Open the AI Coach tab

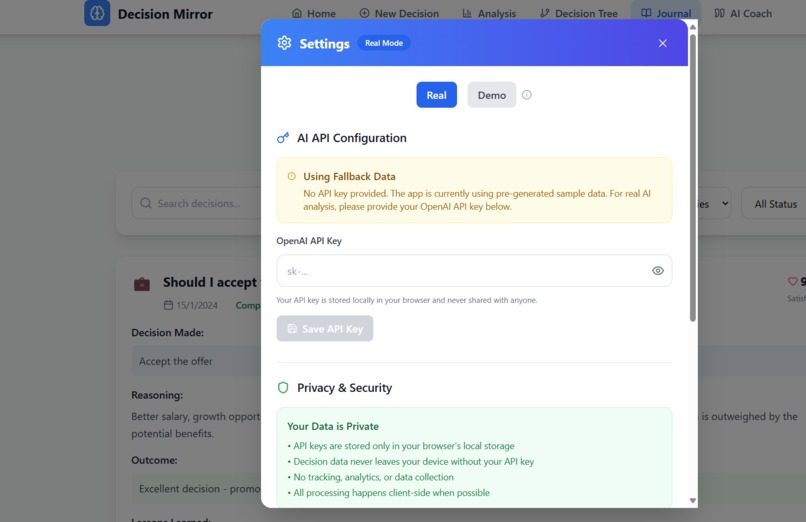743,13
